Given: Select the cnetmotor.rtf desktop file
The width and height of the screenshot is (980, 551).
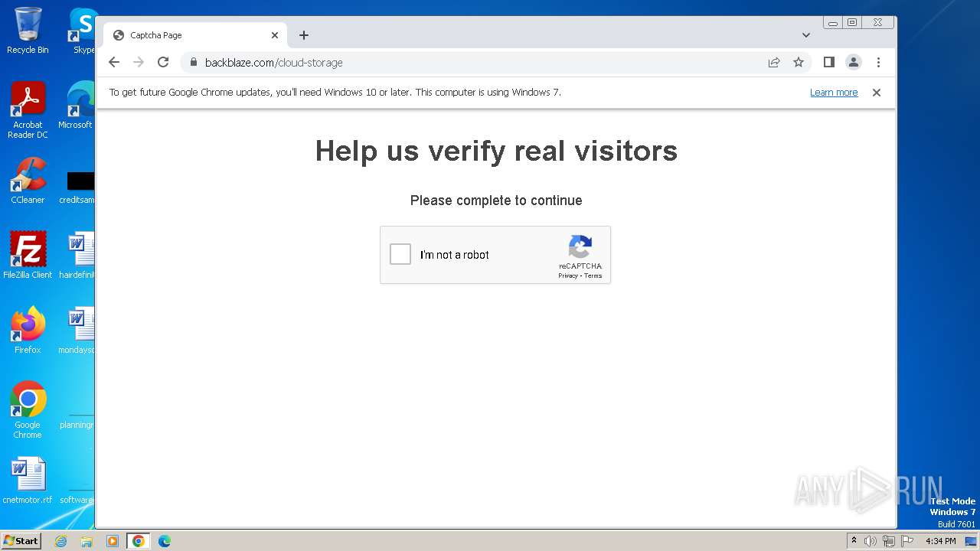Looking at the screenshot, I should 28,481.
